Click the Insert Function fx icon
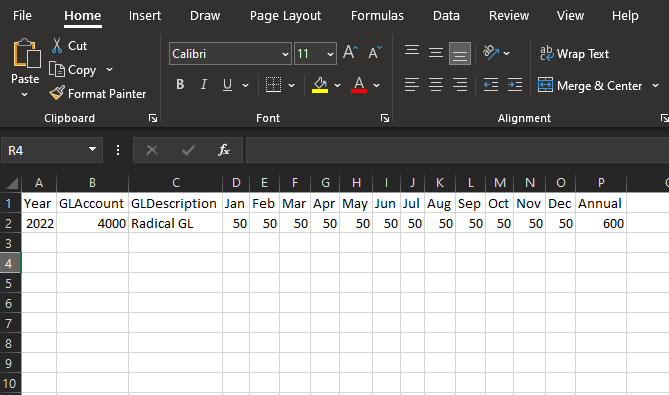Image resolution: width=669 pixels, height=395 pixels. point(224,150)
